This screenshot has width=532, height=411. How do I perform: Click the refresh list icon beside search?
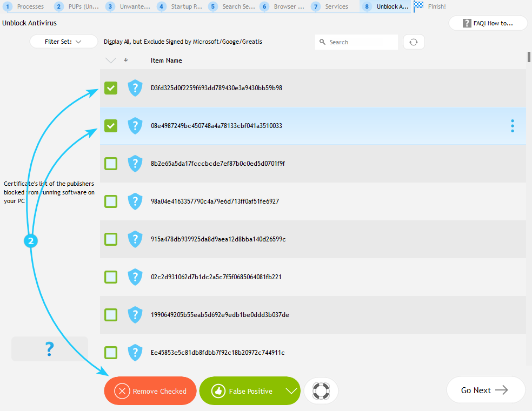[414, 42]
